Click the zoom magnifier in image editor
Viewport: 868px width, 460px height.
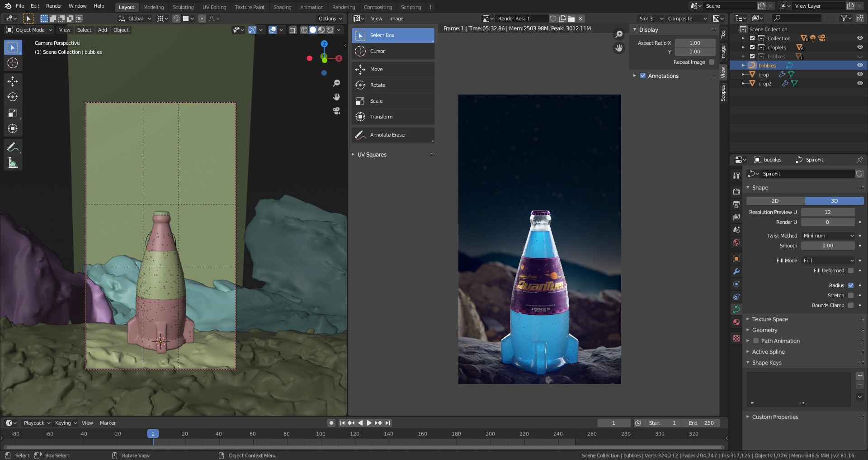click(x=619, y=34)
